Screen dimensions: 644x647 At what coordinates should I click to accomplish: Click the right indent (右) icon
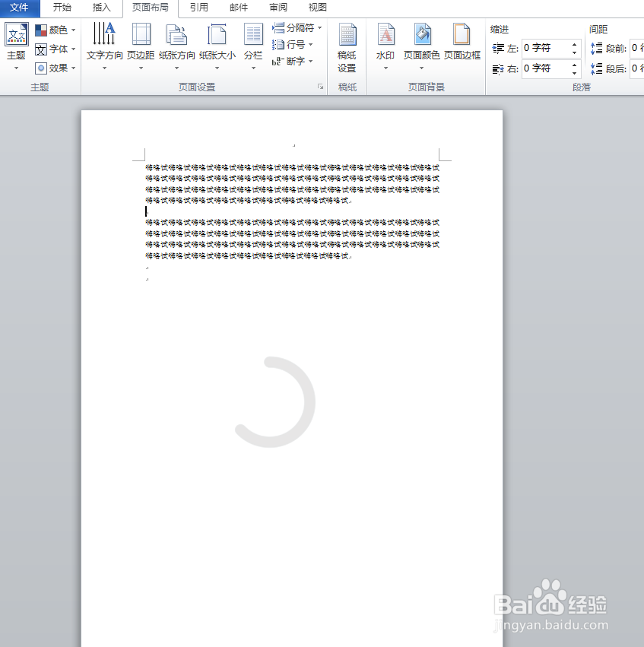498,69
